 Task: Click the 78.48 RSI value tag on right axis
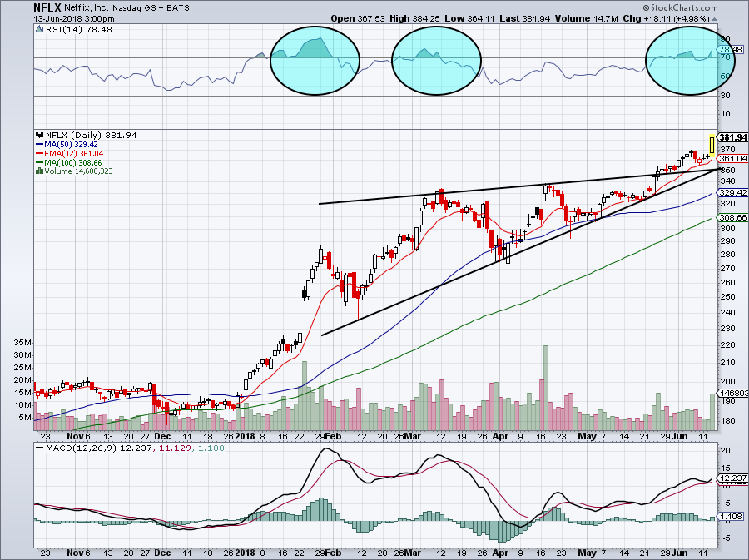point(732,49)
